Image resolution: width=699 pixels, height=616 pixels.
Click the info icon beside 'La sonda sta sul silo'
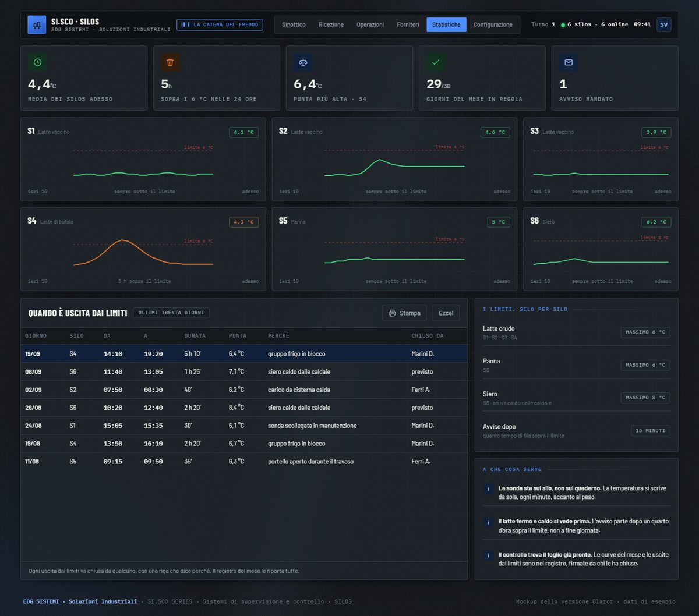(488, 489)
